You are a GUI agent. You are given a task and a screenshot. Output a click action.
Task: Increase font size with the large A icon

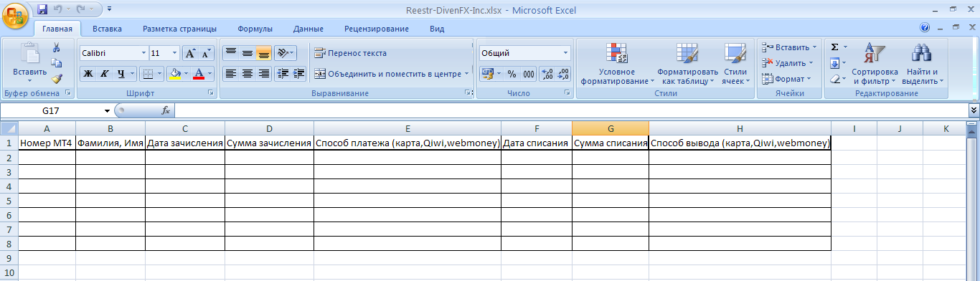(x=190, y=53)
